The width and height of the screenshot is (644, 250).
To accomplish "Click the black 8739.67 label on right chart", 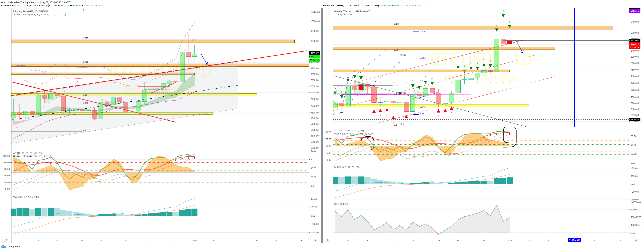I will 634,41.
